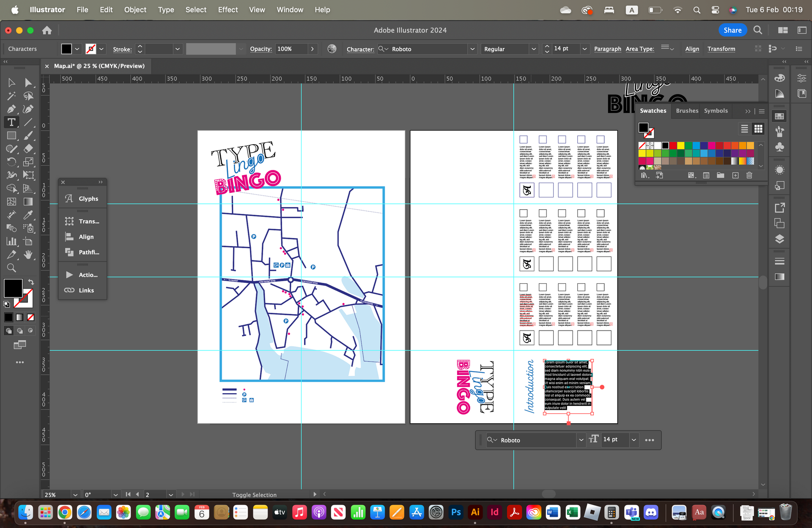Screen dimensions: 812x528
Task: Open the 25% zoom level dropdown
Action: click(x=75, y=495)
